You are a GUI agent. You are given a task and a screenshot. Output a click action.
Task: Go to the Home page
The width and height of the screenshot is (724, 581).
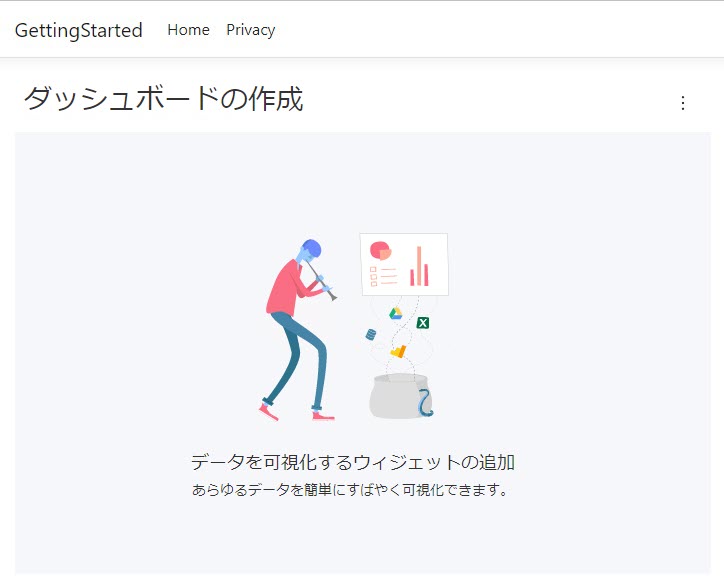188,30
